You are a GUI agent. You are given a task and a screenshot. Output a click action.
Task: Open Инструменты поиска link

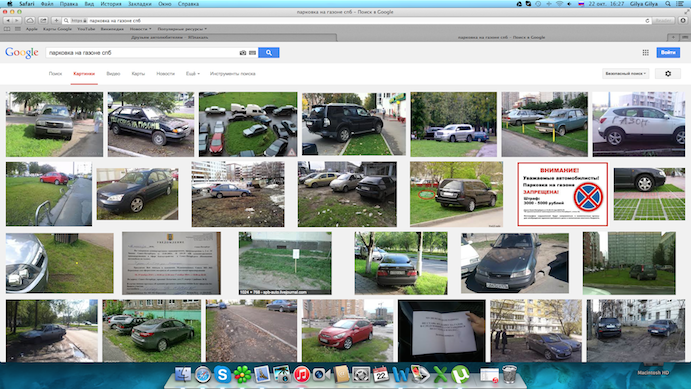(233, 74)
